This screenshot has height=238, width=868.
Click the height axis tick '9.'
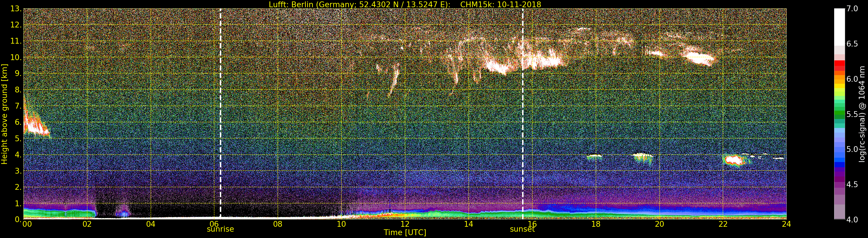pos(18,73)
